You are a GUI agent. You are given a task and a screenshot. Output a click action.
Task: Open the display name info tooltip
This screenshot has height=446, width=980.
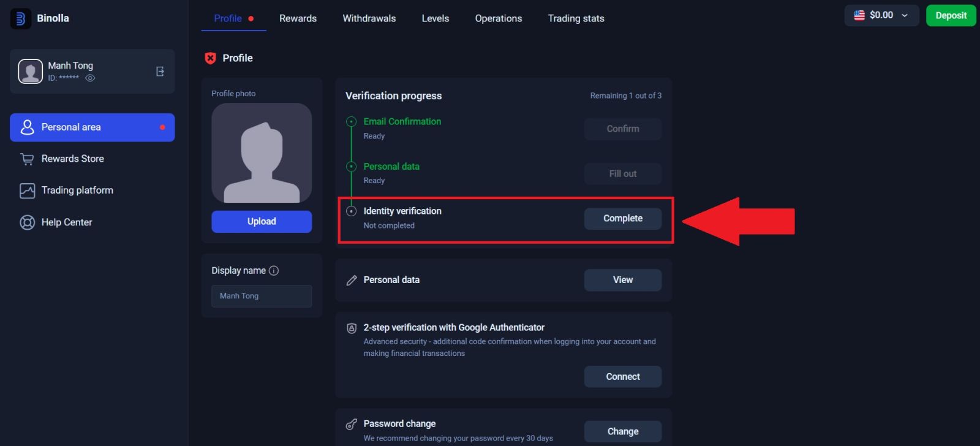point(274,270)
